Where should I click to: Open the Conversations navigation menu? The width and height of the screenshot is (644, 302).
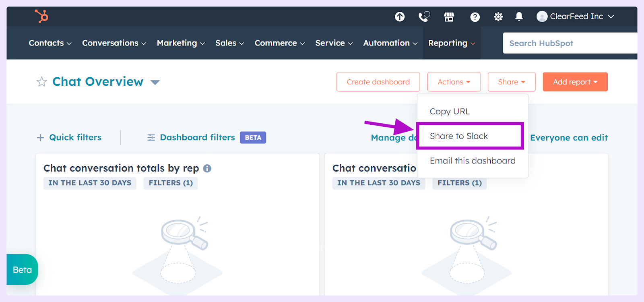(x=114, y=43)
